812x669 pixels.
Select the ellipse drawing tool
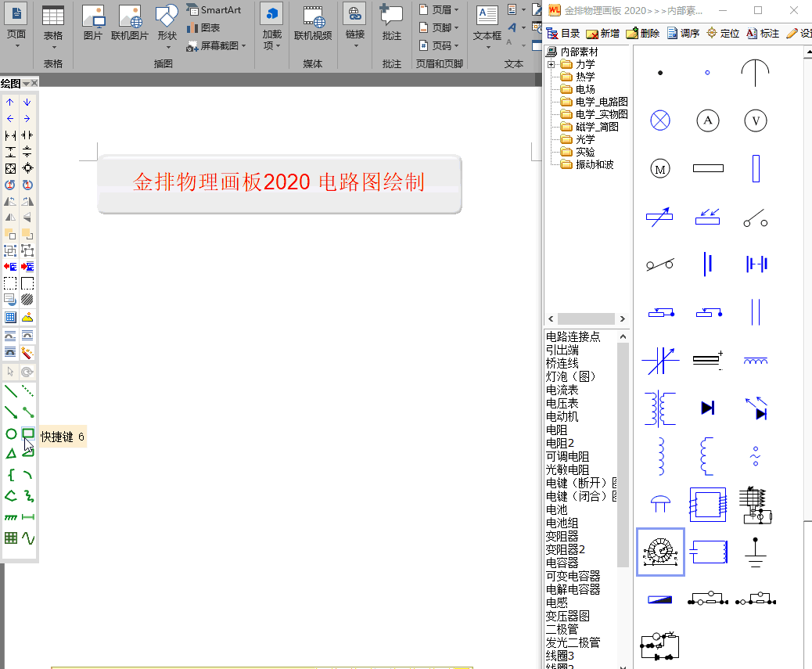pyautogui.click(x=11, y=434)
